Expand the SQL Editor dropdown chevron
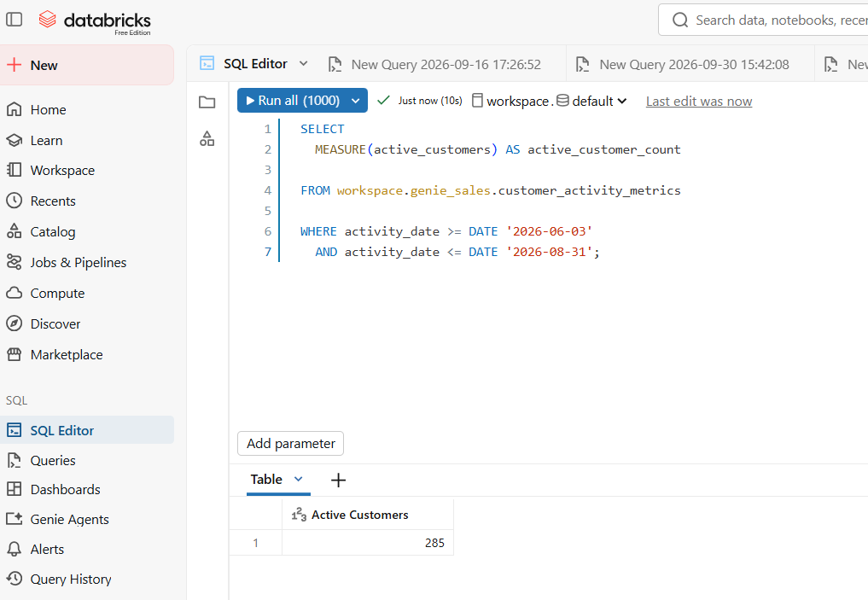 (x=303, y=64)
